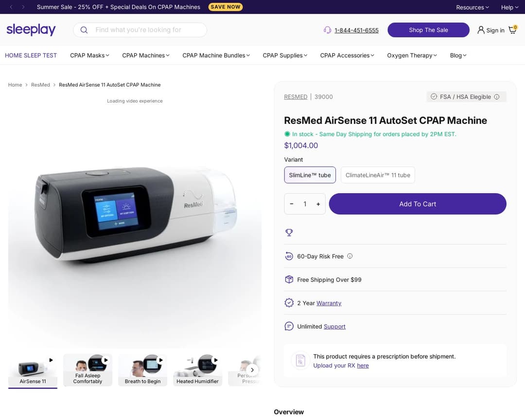Expand the Resources menu
Screen dimensions: 525x420
click(x=472, y=7)
